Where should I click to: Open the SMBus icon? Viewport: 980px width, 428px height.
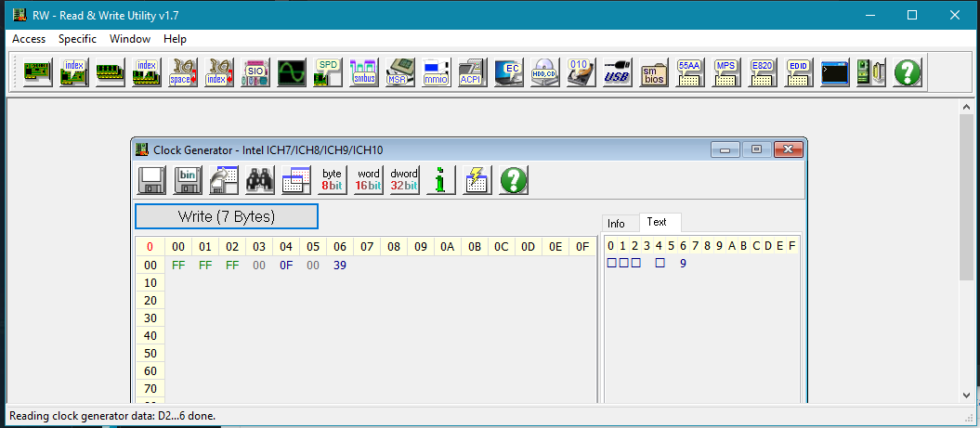point(364,72)
